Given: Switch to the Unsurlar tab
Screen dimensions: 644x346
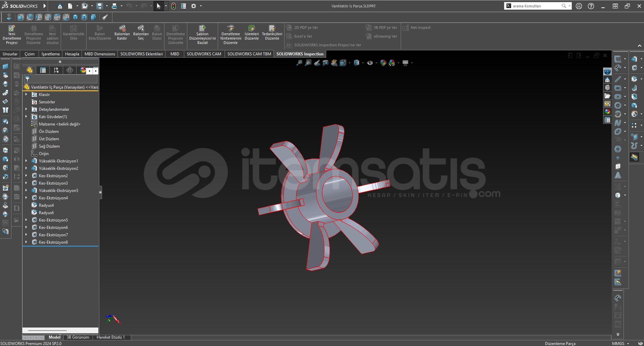Looking at the screenshot, I should coord(10,54).
